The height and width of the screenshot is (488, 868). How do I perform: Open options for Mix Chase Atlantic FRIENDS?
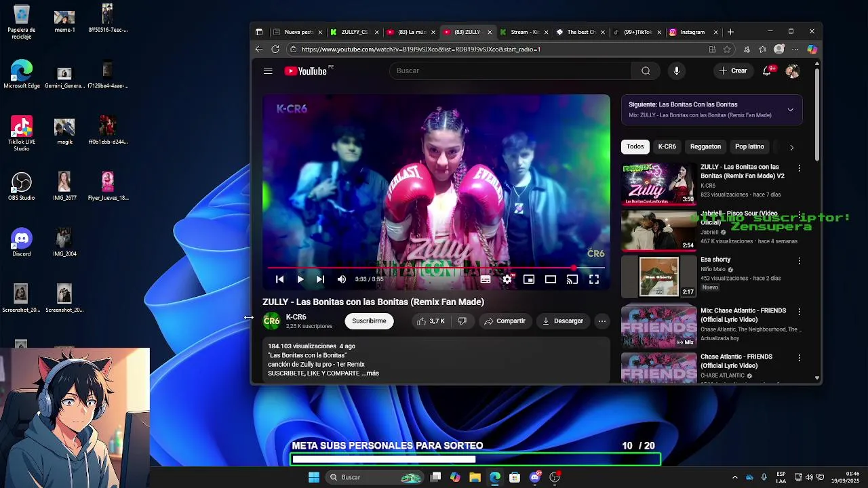click(799, 312)
